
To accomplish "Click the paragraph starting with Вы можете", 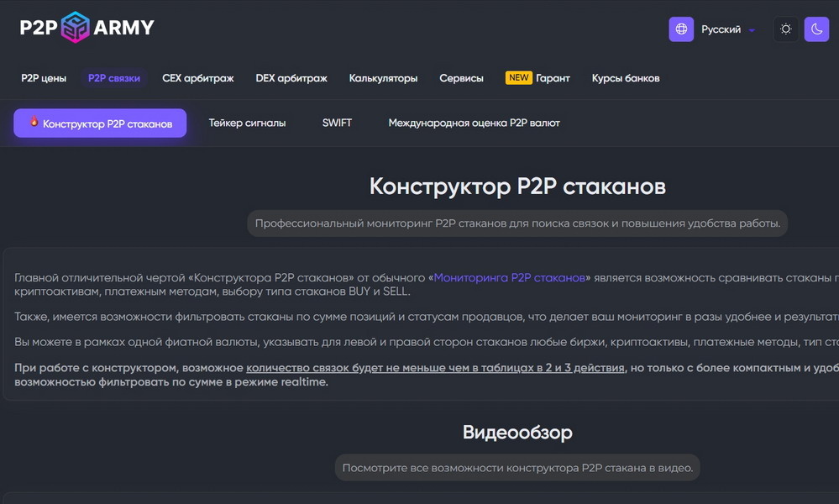I will (x=427, y=342).
